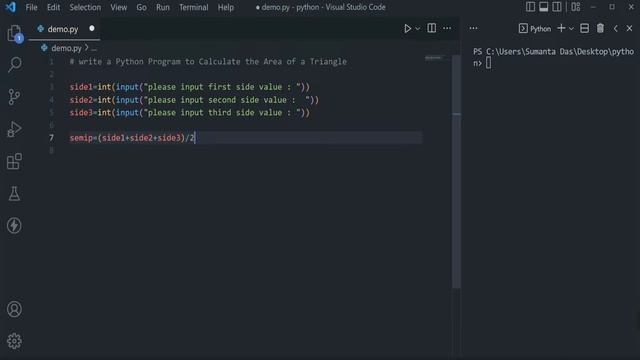Screen dimensions: 640x360
Task: Open the Go menu
Action: (x=142, y=7)
